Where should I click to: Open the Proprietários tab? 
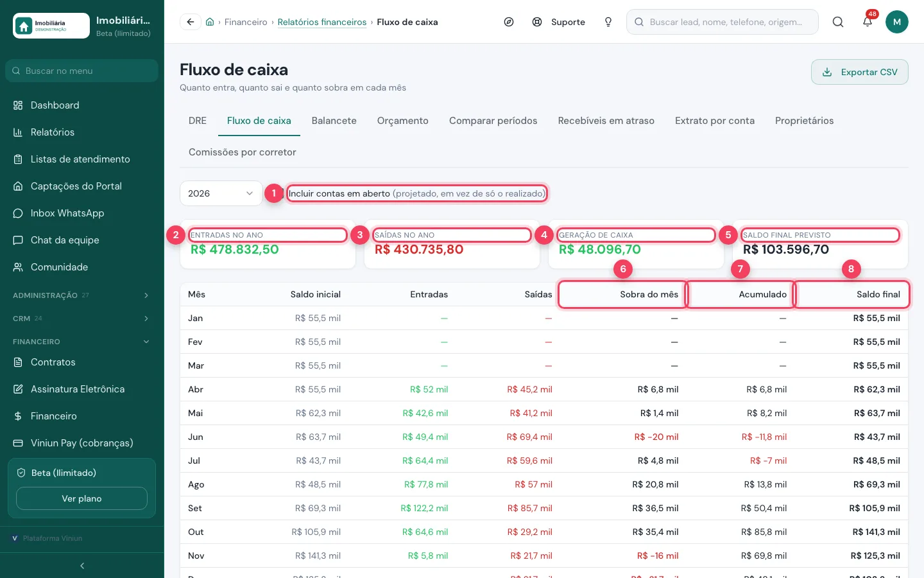(x=805, y=121)
